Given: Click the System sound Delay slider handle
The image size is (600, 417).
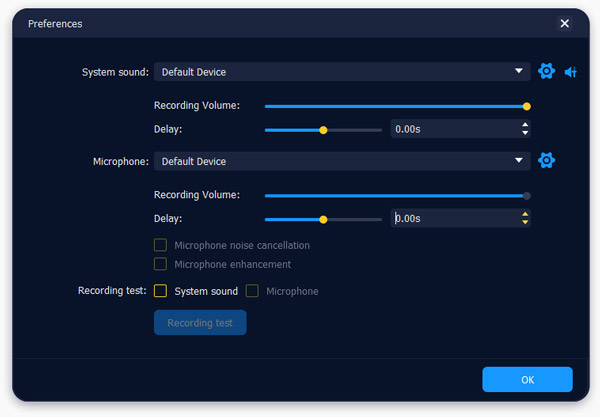Looking at the screenshot, I should (323, 129).
